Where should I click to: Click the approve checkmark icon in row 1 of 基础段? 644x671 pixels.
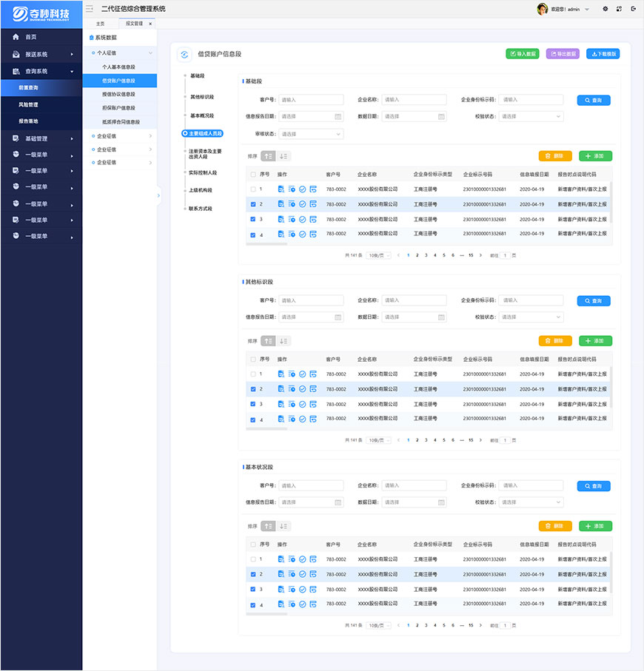pos(302,189)
